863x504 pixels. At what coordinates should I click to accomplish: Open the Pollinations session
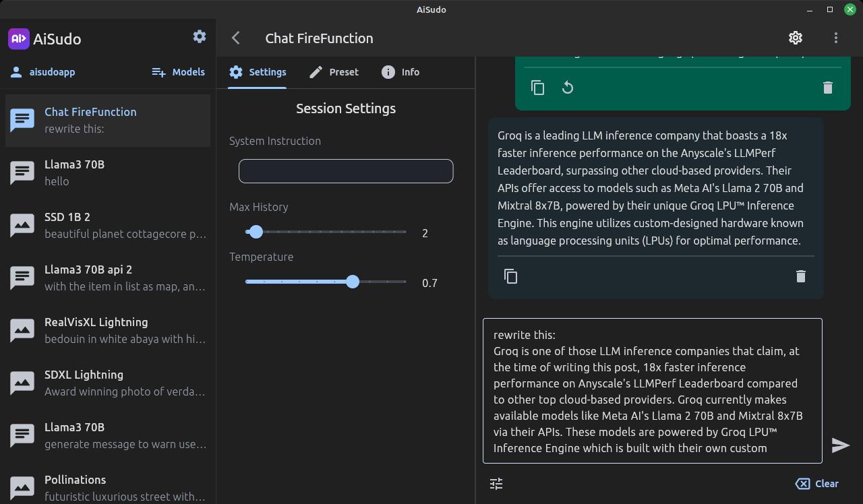(x=108, y=488)
